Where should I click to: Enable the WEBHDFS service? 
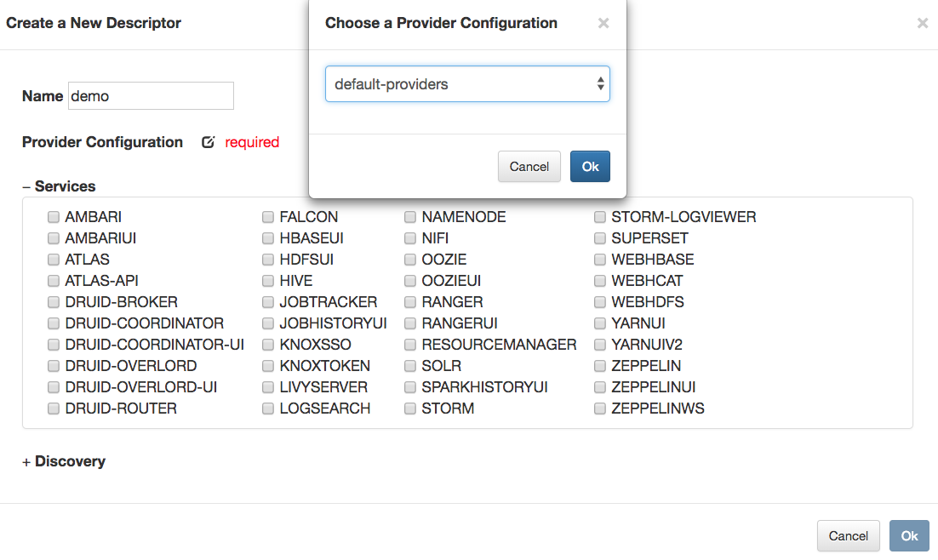(599, 301)
